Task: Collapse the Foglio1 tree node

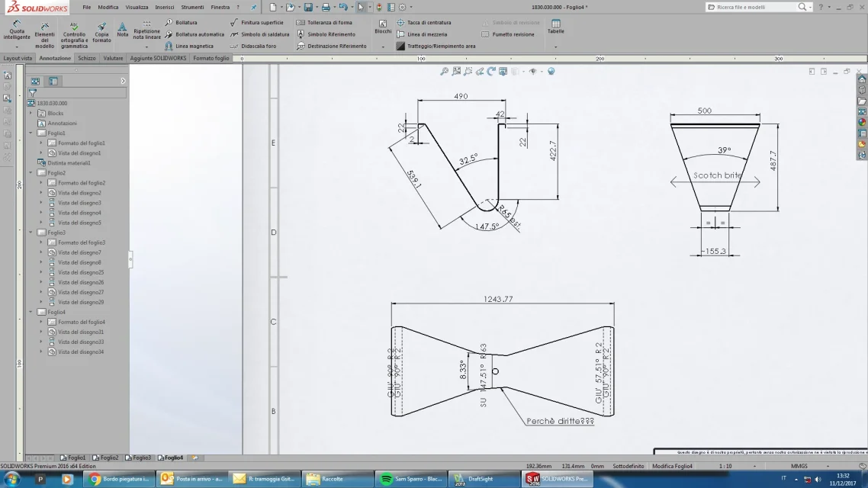Action: pos(31,133)
